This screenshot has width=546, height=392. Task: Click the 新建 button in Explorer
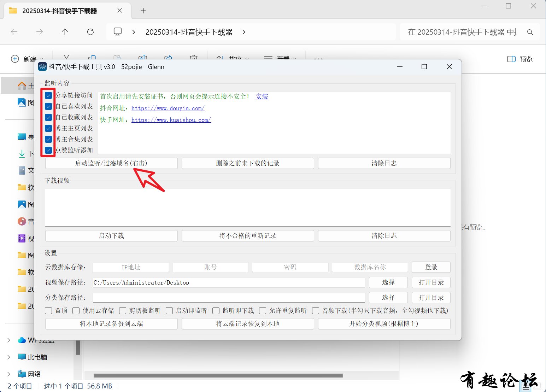(27, 59)
